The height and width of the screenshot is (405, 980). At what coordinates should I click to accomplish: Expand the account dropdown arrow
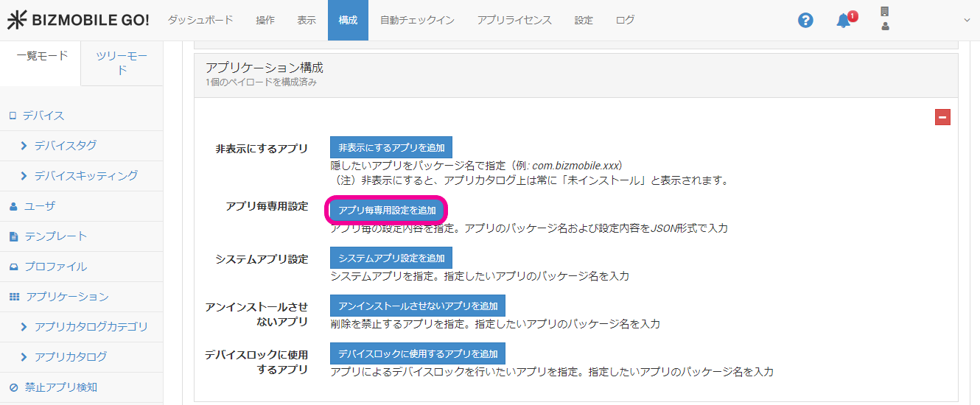967,21
